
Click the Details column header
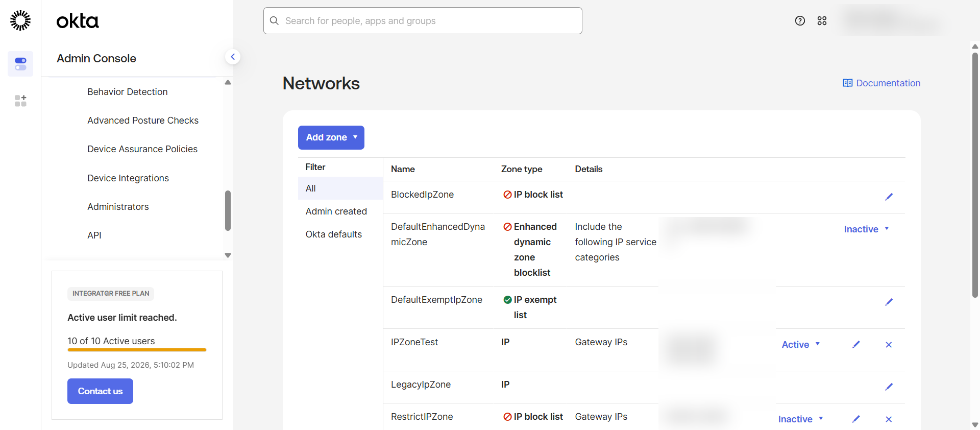[x=589, y=169]
